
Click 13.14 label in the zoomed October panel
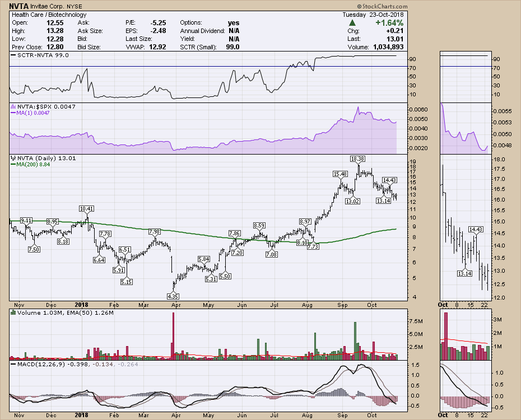click(464, 274)
